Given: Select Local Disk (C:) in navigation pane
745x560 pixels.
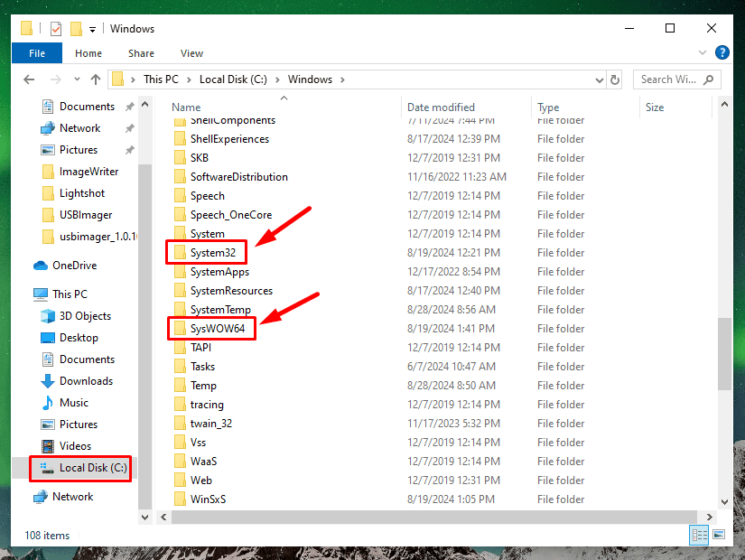Looking at the screenshot, I should (x=93, y=468).
